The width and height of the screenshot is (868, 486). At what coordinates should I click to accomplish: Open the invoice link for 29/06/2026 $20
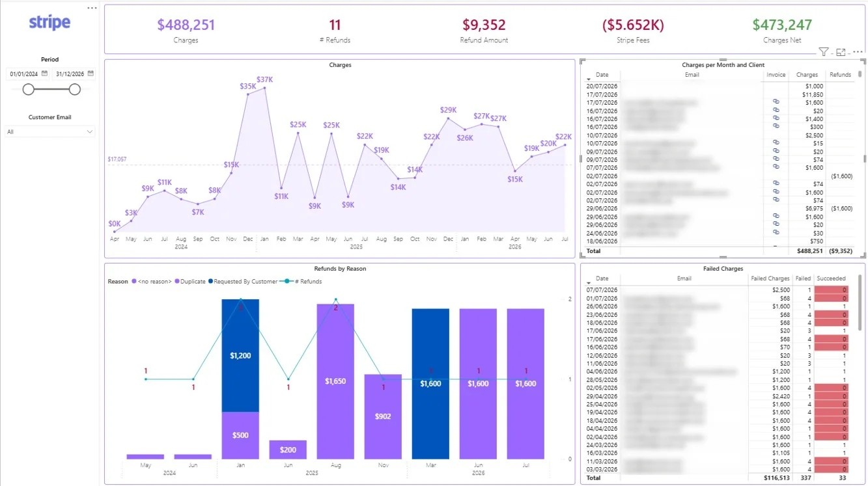click(x=776, y=224)
